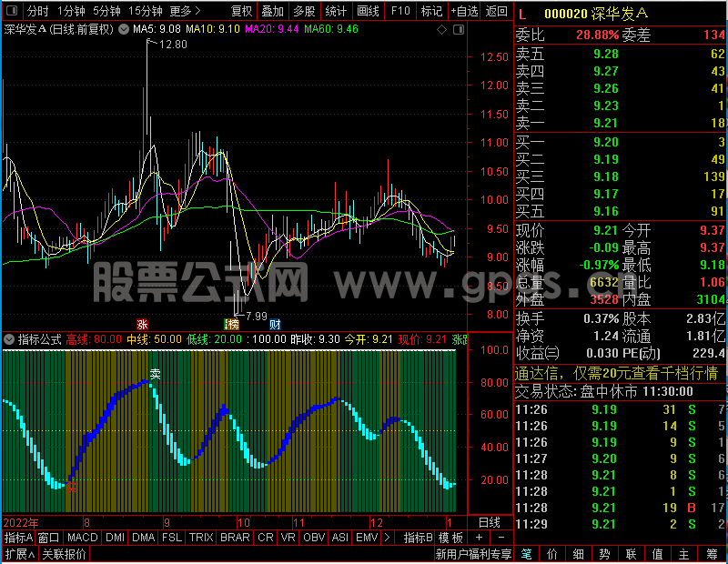Add a sub-chart with the + button
Screen dimensions: 728x564
pyautogui.click(x=480, y=538)
